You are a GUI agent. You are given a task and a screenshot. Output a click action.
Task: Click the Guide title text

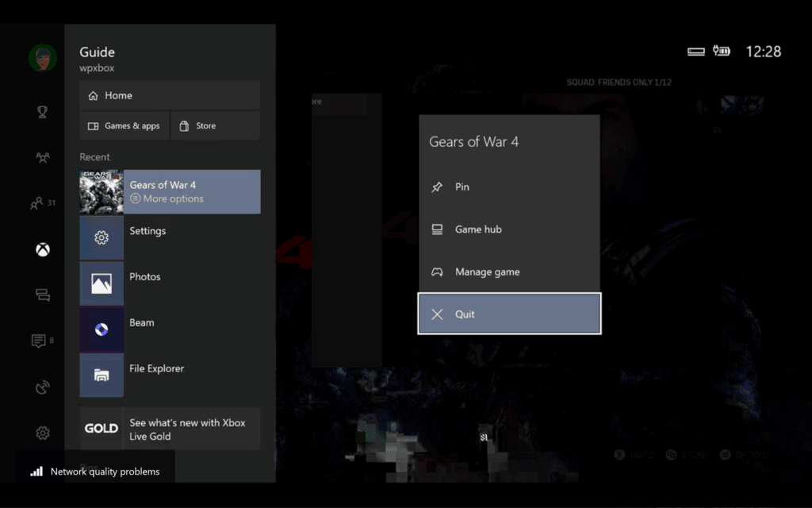point(98,52)
